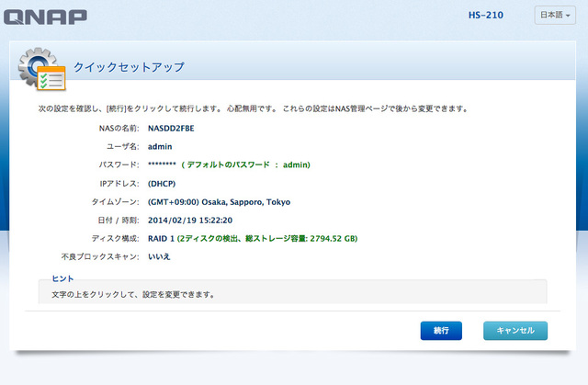588x385 pixels.
Task: Change the admin user name value
Action: [x=160, y=146]
